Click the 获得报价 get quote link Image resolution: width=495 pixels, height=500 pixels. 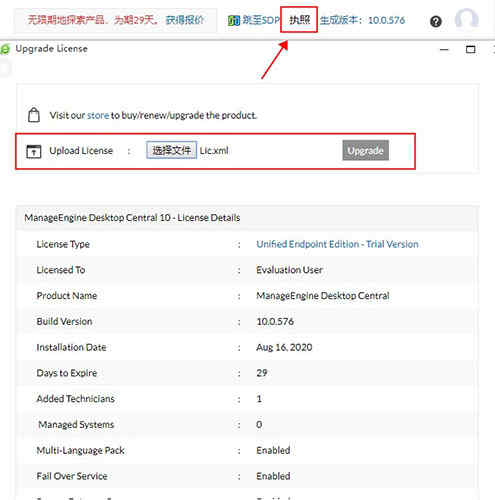[x=185, y=20]
